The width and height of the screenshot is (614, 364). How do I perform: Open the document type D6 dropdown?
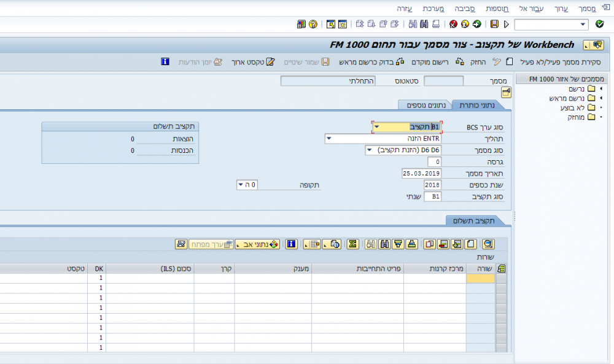[x=370, y=150]
